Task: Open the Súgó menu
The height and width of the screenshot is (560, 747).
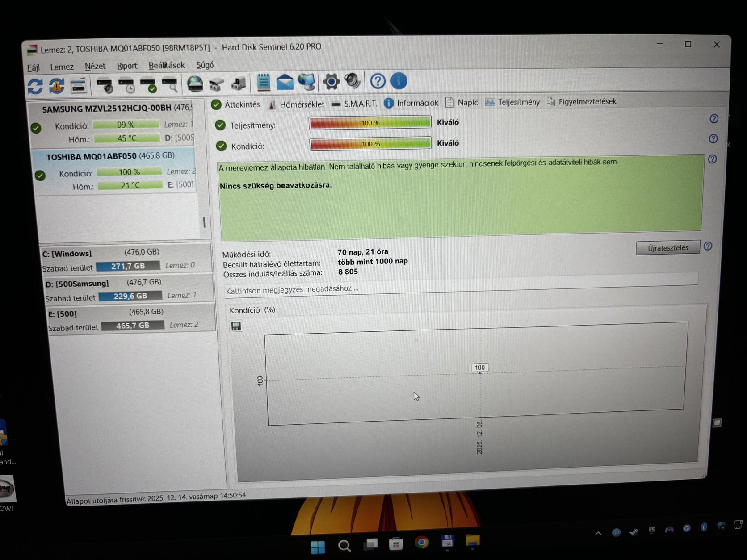Action: pyautogui.click(x=205, y=65)
